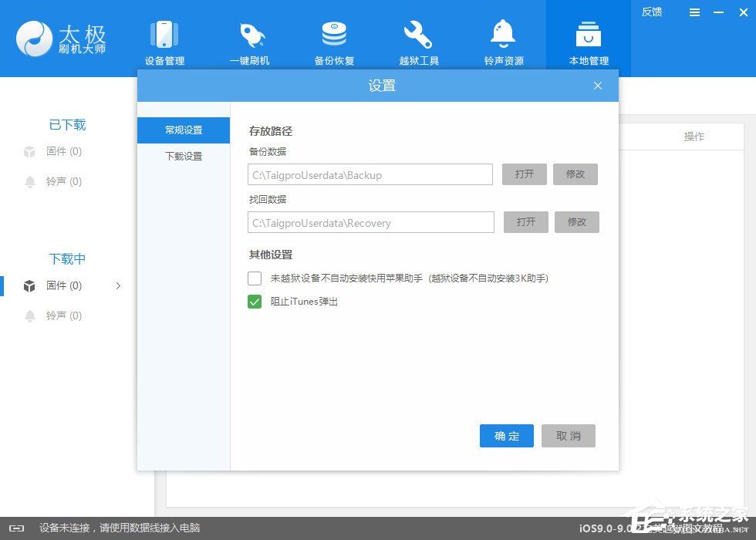
Task: Open the 铃声资源 bell icon
Action: (504, 35)
